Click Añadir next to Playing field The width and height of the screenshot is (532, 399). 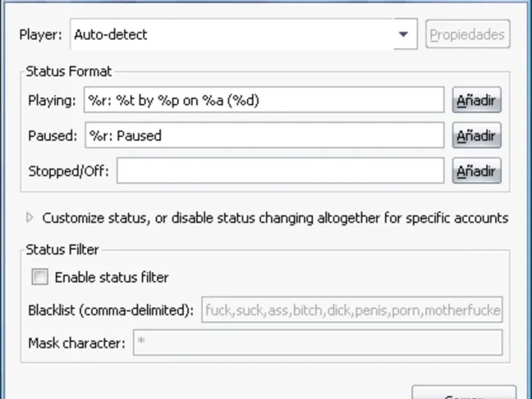[x=476, y=100]
